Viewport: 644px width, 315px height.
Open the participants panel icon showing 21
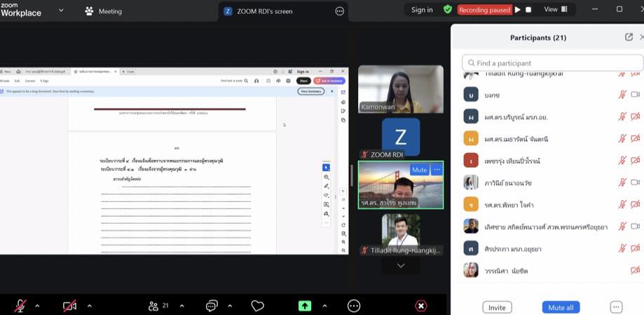click(x=154, y=306)
